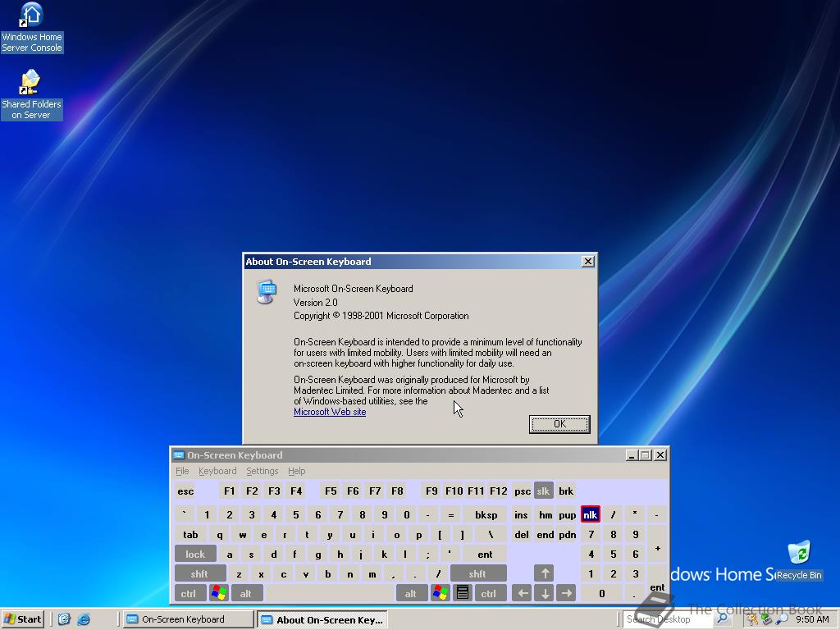Image resolution: width=840 pixels, height=630 pixels.
Task: Click the pup page up key
Action: [x=567, y=514]
